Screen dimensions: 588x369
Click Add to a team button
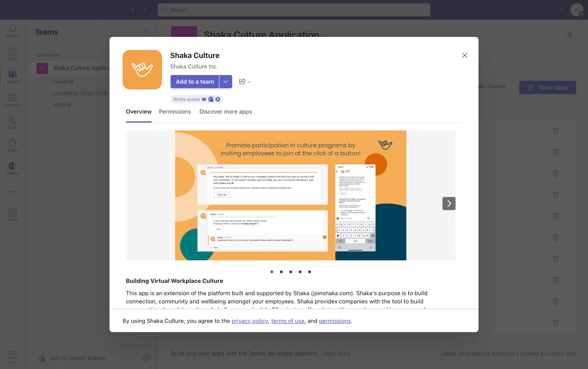(195, 81)
